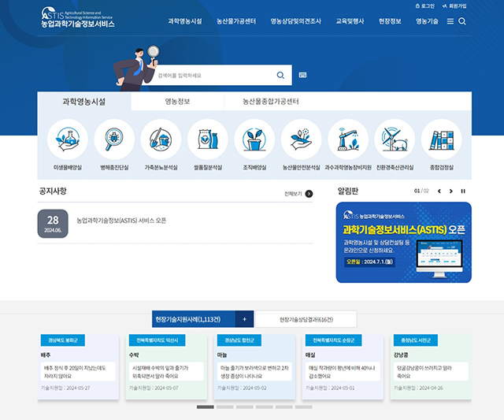This screenshot has height=420, width=504.
Task: Open the 배추 case card from 경상북도 봉화군
Action: (78, 367)
